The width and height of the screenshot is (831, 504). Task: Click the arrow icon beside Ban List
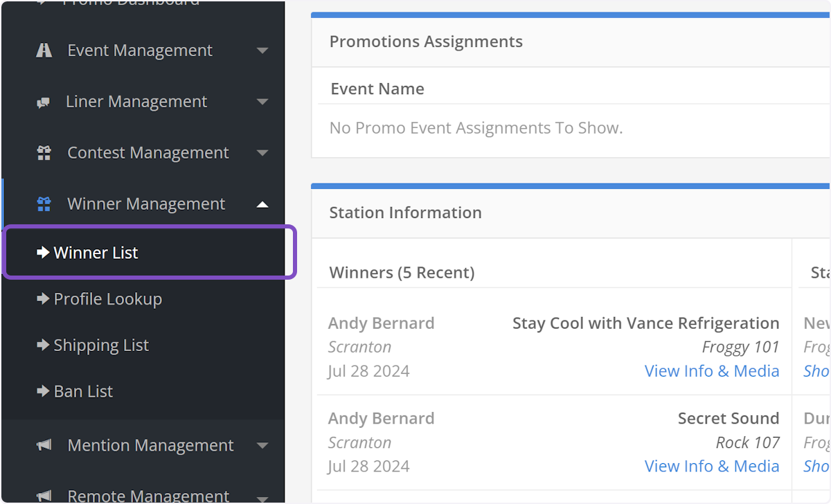click(x=43, y=392)
